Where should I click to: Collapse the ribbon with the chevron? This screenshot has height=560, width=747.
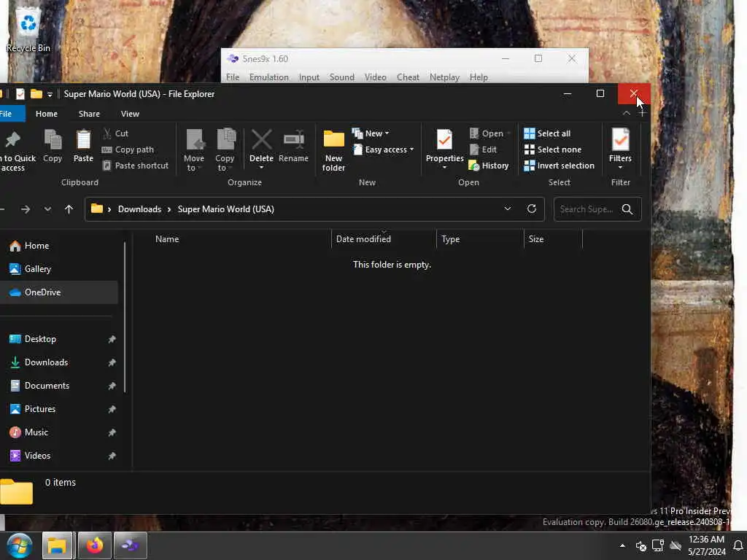(x=627, y=113)
